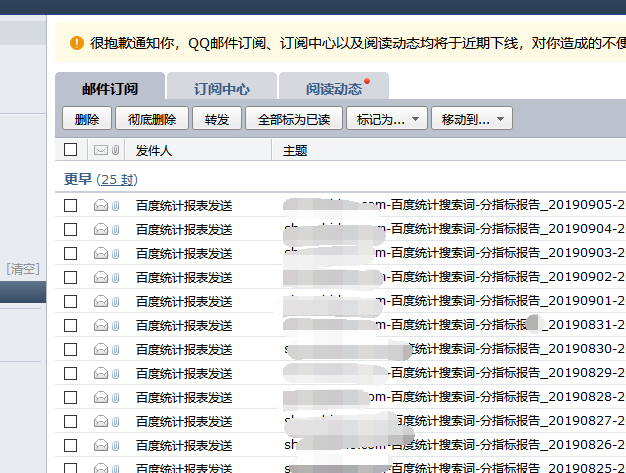Open the mail with subject ending 20190905

coord(454,205)
